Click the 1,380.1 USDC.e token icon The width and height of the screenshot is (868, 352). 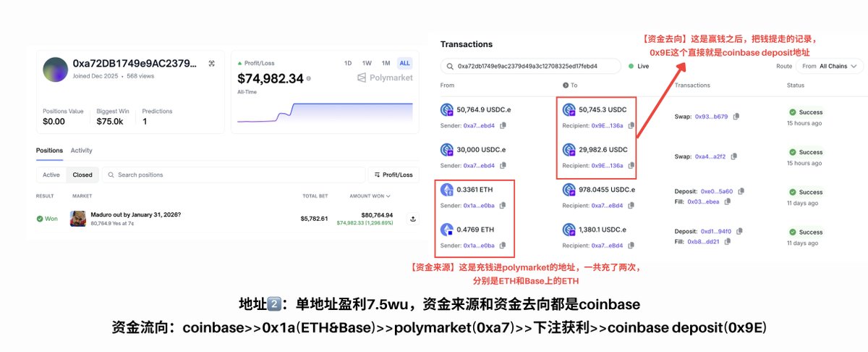(569, 230)
